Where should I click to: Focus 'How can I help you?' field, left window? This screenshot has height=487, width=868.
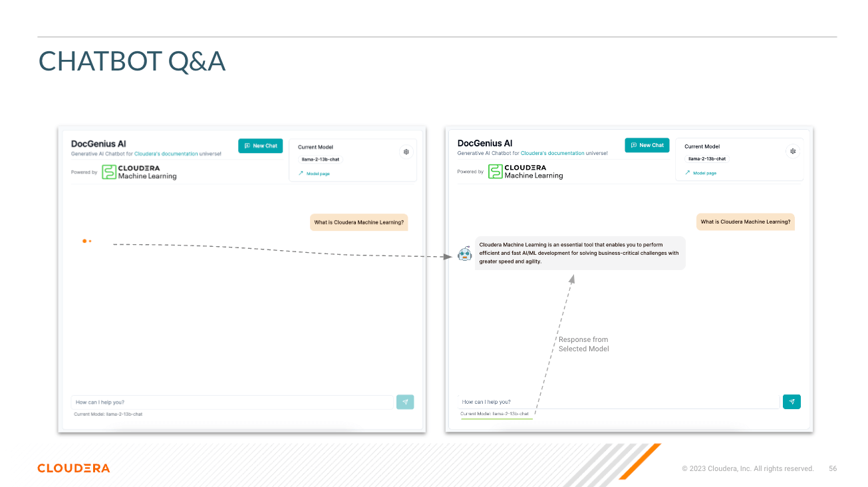231,402
